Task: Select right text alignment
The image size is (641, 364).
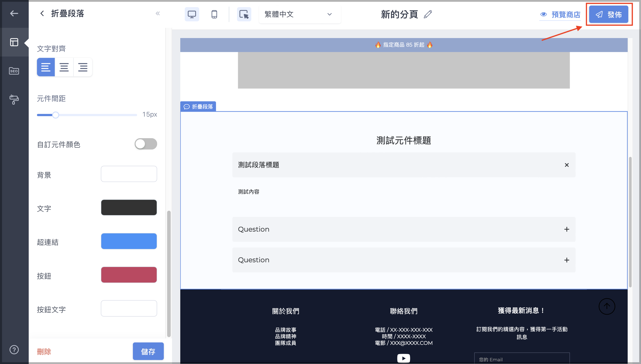Action: 83,67
